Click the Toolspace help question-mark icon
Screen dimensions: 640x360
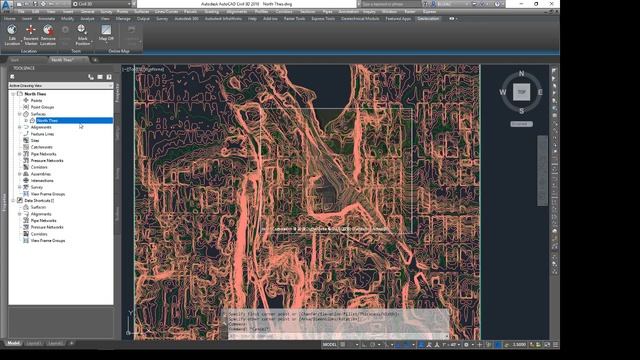(109, 77)
